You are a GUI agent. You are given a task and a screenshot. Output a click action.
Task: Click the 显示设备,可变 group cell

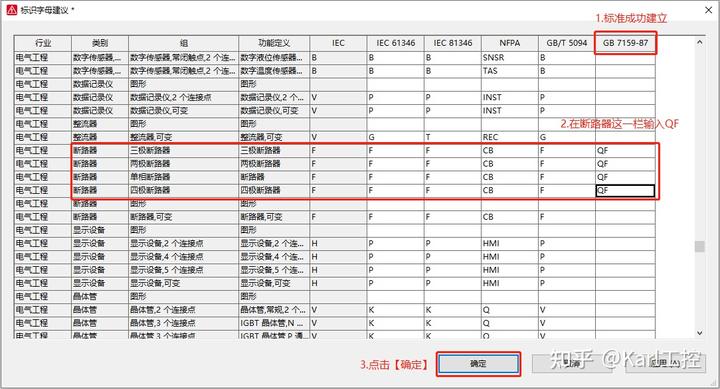(x=183, y=283)
